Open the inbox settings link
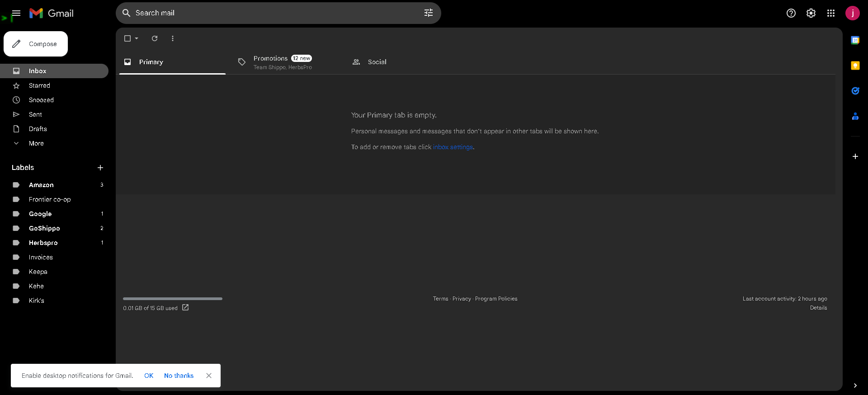The image size is (868, 395). (x=453, y=147)
